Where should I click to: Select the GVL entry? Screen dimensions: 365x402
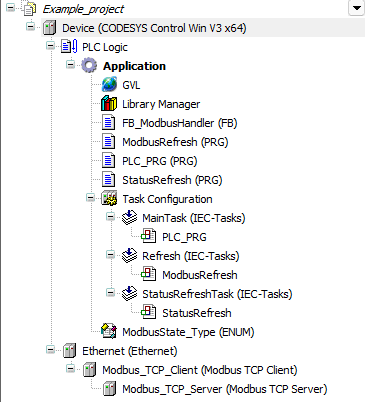point(131,85)
